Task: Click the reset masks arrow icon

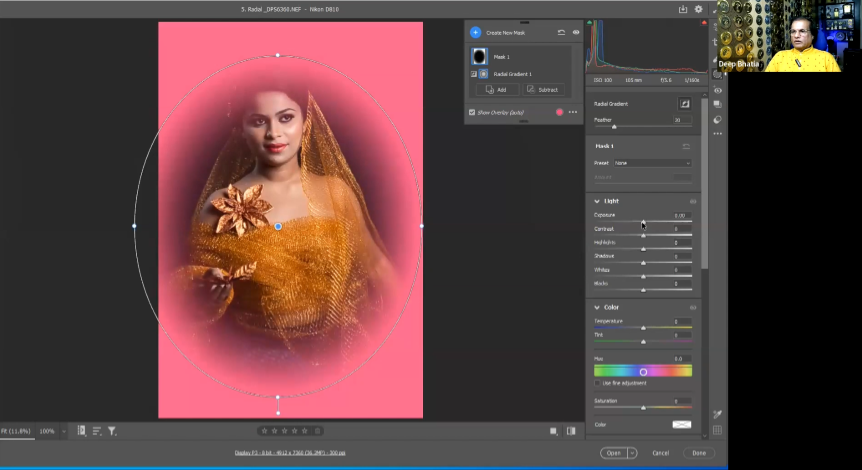Action: 561,32
